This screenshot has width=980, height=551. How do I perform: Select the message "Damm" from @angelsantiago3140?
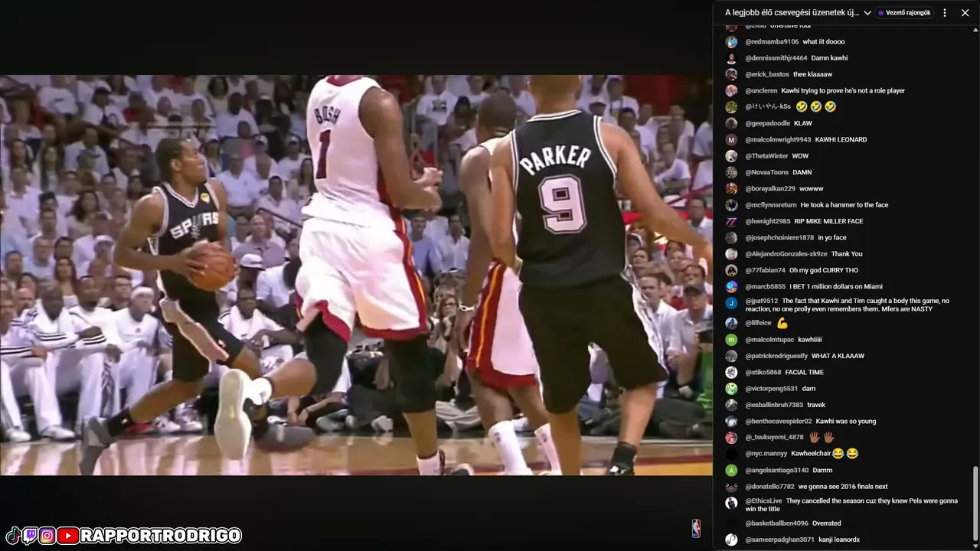pyautogui.click(x=822, y=470)
